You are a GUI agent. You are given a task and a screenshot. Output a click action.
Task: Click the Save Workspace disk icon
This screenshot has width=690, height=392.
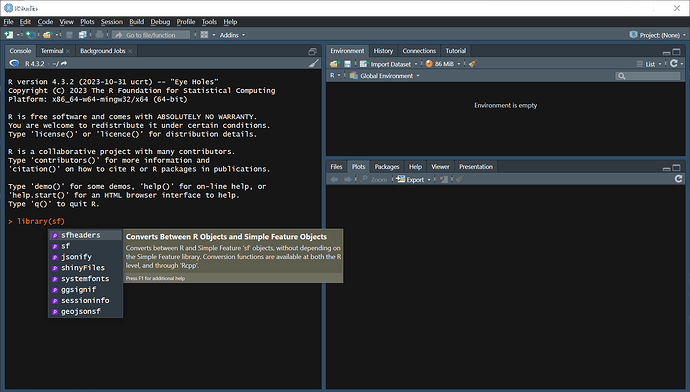pyautogui.click(x=347, y=64)
